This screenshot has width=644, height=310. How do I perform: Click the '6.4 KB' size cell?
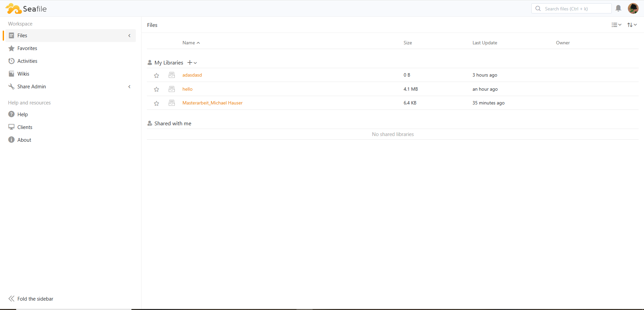[x=410, y=103]
